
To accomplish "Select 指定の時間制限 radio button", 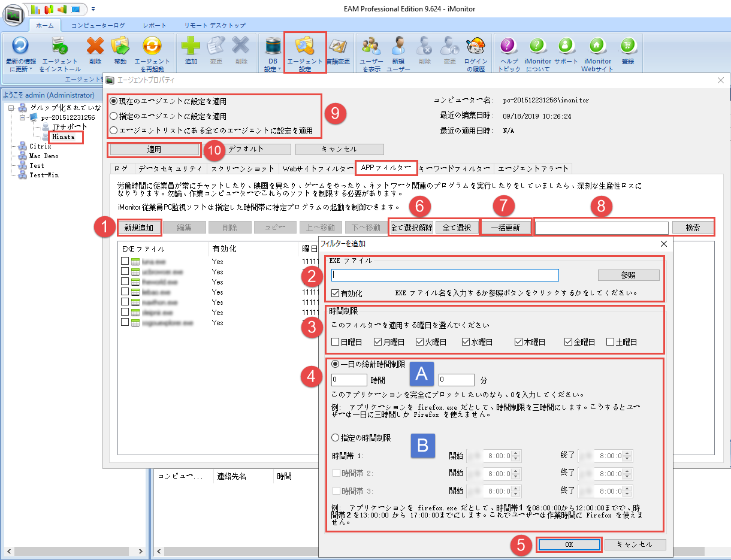I will click(336, 438).
